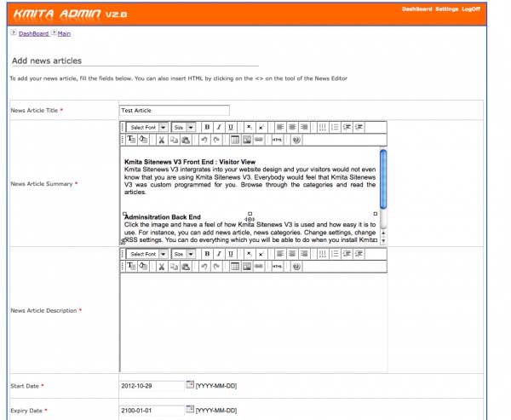Open Select Font dropdown in Description editor
The height and width of the screenshot is (420, 511).
coord(147,254)
